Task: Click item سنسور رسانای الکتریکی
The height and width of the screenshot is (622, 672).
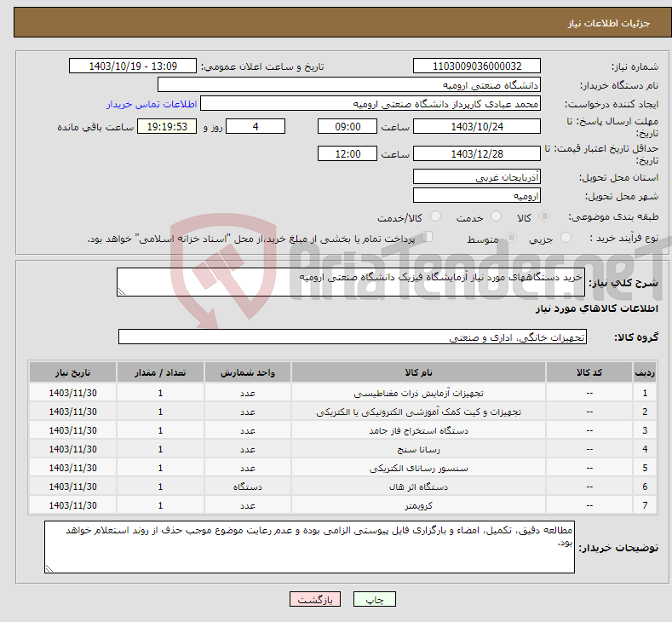Action: (418, 468)
